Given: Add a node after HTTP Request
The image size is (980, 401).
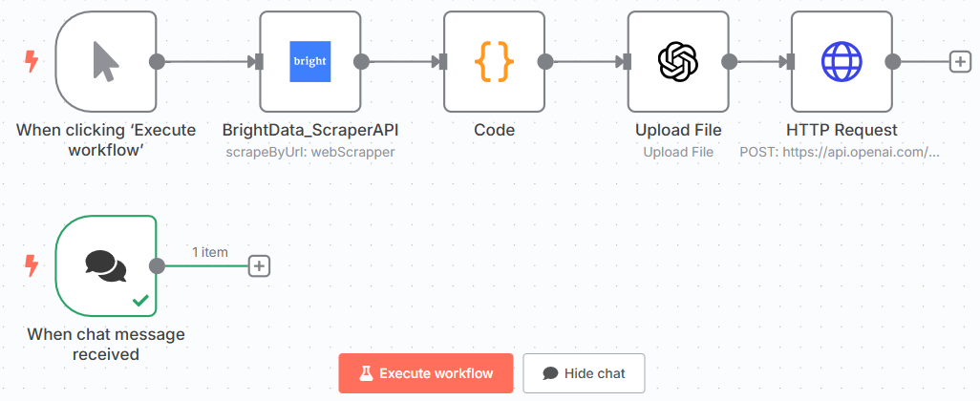Looking at the screenshot, I should point(959,62).
